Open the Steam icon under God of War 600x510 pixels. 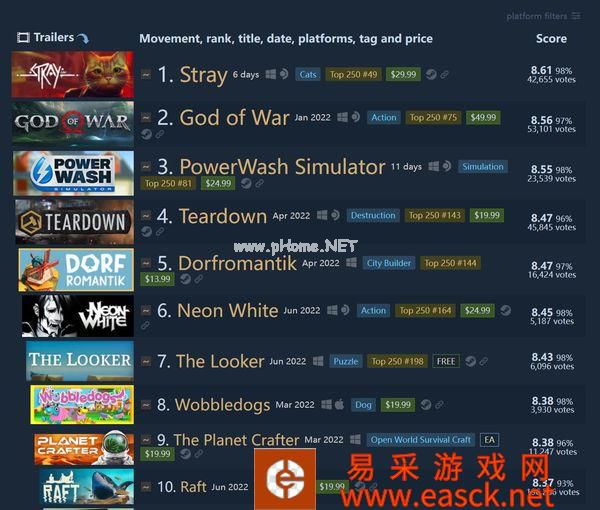point(146,134)
